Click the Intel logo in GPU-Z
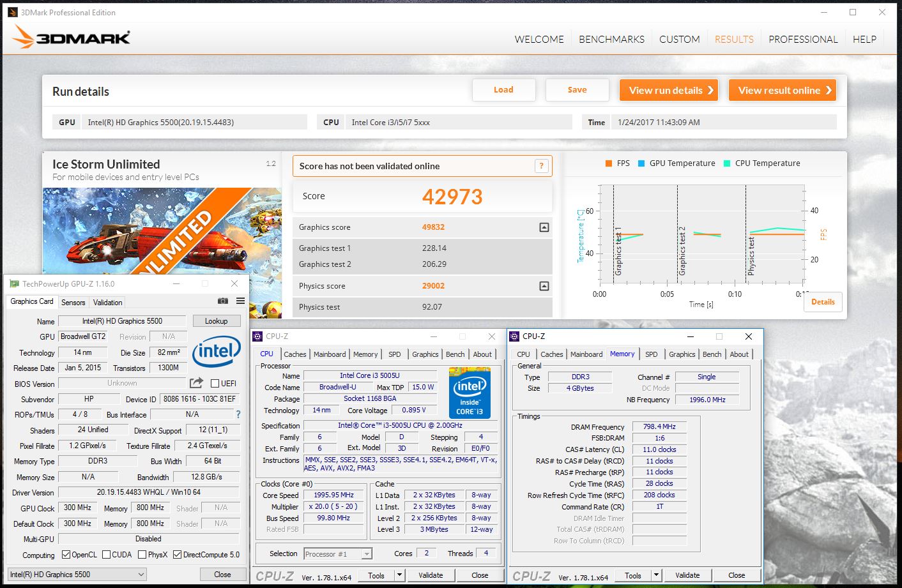The image size is (902, 588). pyautogui.click(x=217, y=351)
